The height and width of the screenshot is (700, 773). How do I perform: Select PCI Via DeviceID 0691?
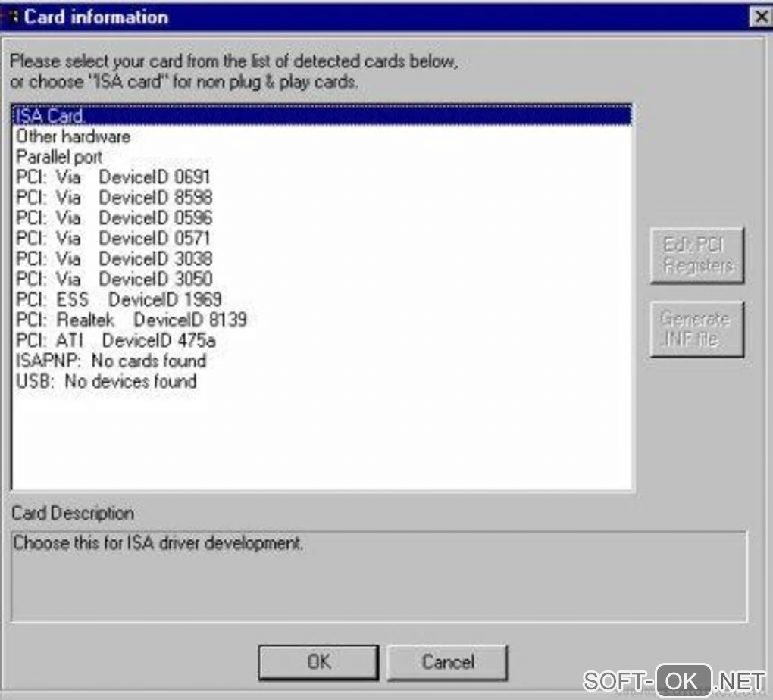click(x=321, y=177)
